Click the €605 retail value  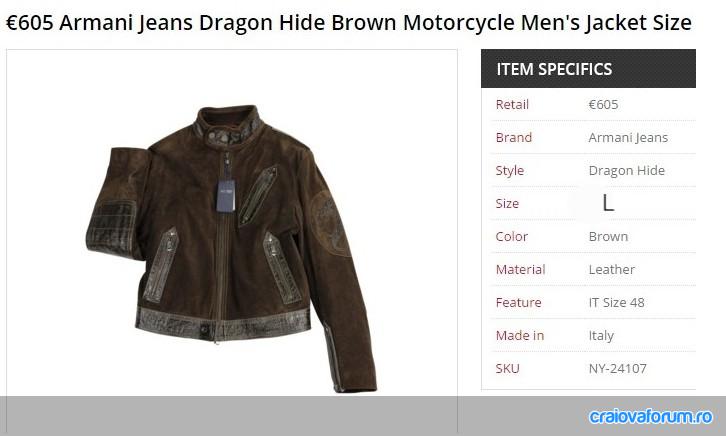pyautogui.click(x=603, y=105)
